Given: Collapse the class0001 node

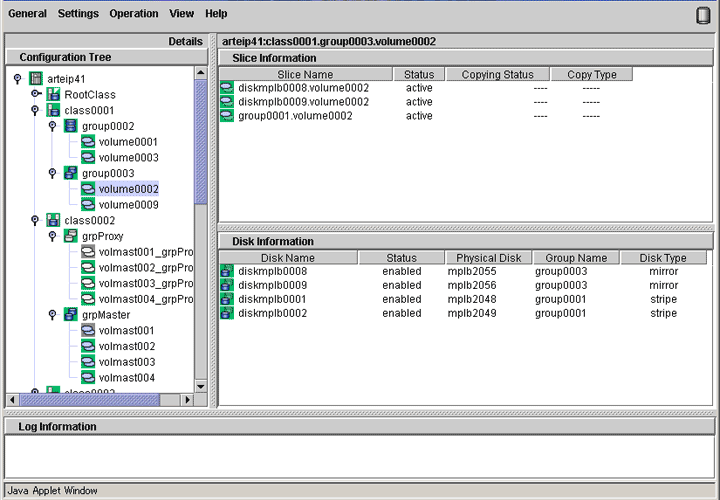Looking at the screenshot, I should click(x=35, y=110).
